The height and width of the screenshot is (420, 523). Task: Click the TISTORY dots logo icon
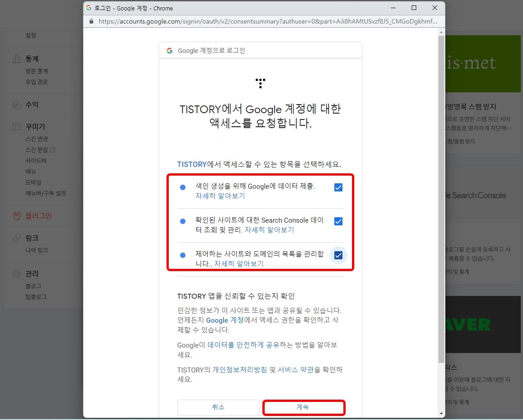point(260,83)
